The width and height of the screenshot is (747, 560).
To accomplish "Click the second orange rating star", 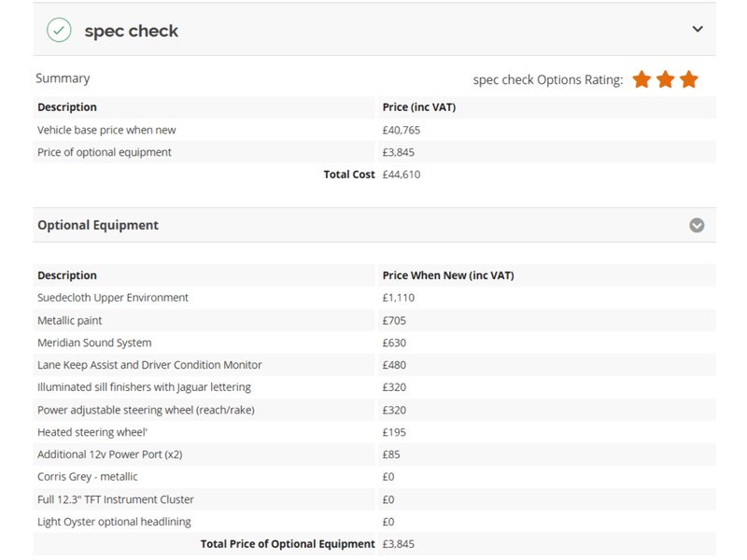I will click(x=665, y=79).
